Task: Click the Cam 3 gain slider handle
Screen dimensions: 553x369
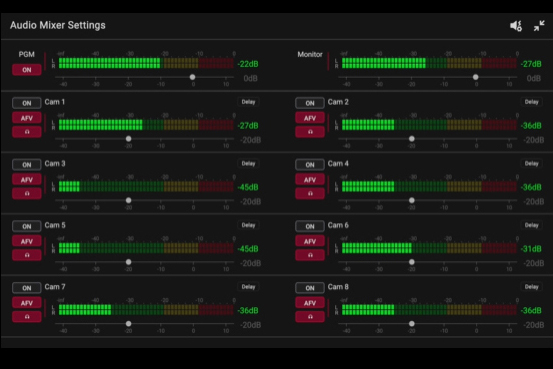Action: pos(129,200)
